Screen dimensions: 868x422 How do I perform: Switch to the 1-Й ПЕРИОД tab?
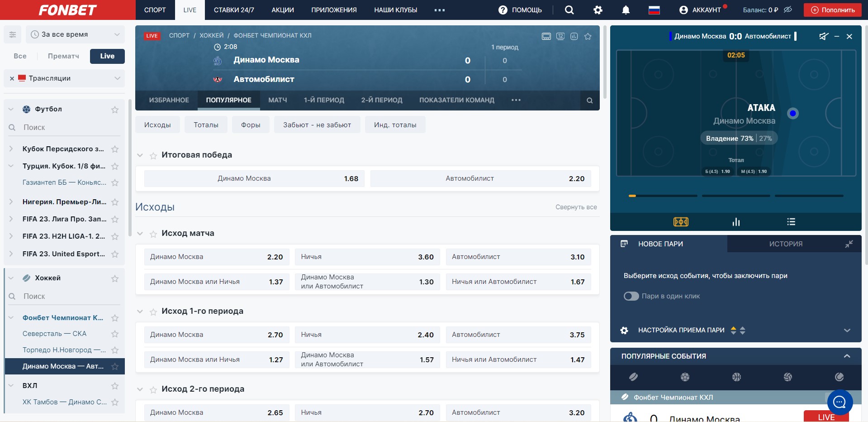tap(324, 100)
